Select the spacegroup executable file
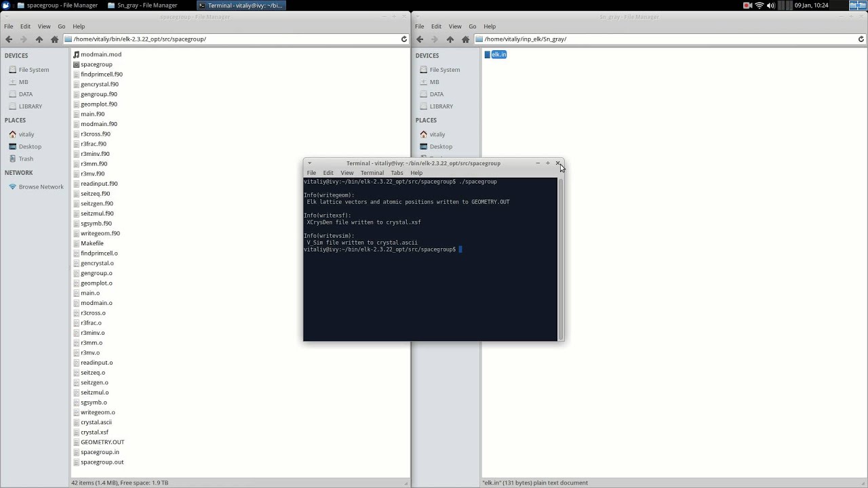 click(92, 64)
